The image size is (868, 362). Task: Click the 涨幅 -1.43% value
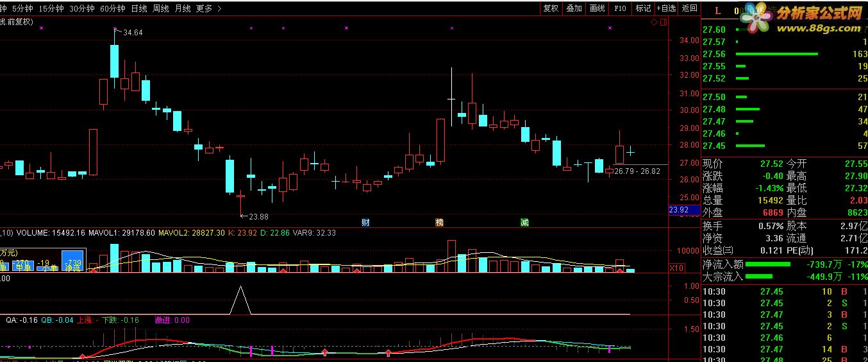point(769,188)
